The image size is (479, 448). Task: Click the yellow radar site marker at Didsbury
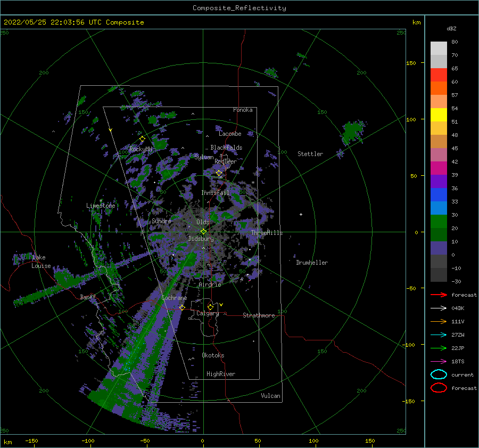point(203,232)
